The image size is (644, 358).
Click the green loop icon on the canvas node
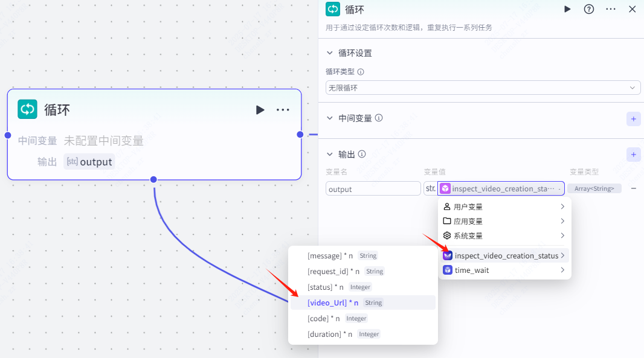(x=28, y=109)
